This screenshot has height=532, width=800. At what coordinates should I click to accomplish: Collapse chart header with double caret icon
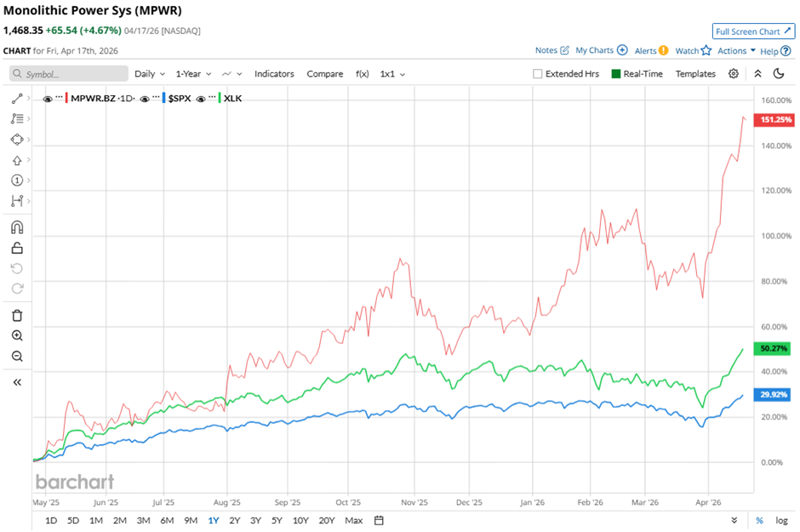pos(757,73)
